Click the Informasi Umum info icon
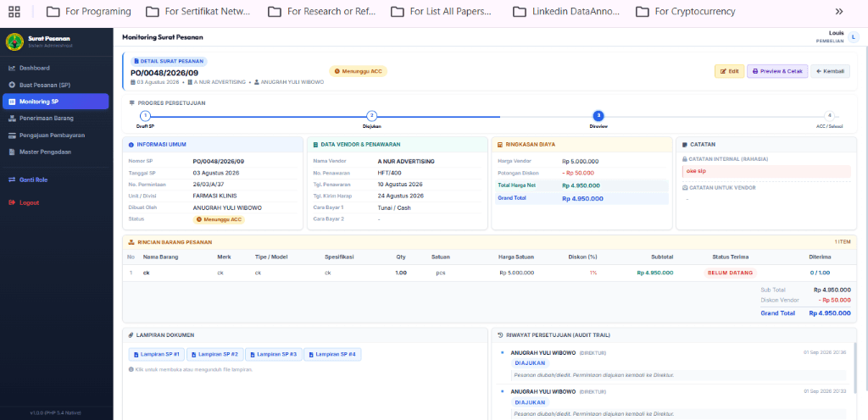868x420 pixels. pyautogui.click(x=131, y=145)
